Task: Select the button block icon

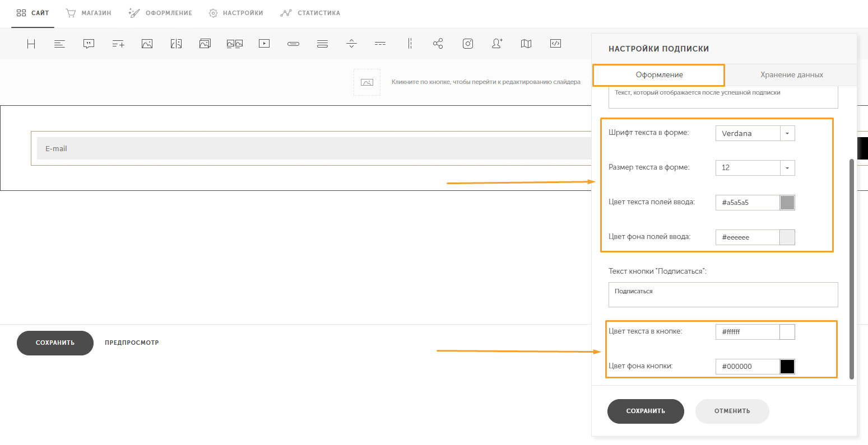Action: pyautogui.click(x=293, y=44)
